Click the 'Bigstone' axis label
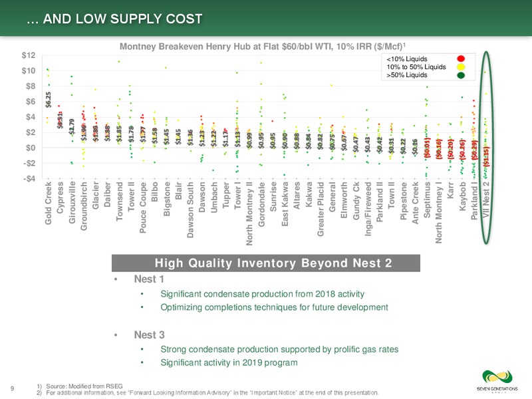 pyautogui.click(x=167, y=199)
